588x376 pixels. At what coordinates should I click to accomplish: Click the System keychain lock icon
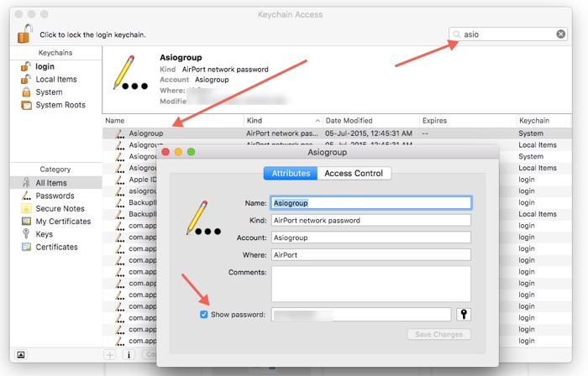(x=26, y=91)
